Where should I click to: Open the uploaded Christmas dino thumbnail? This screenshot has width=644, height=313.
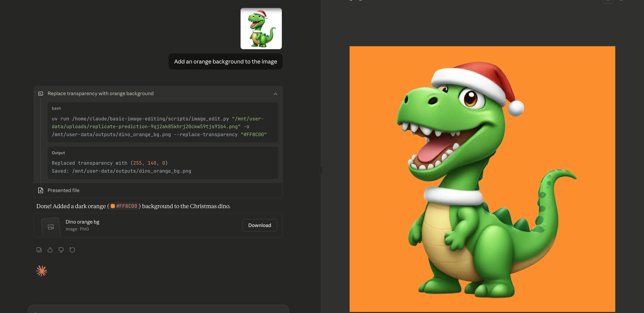261,29
